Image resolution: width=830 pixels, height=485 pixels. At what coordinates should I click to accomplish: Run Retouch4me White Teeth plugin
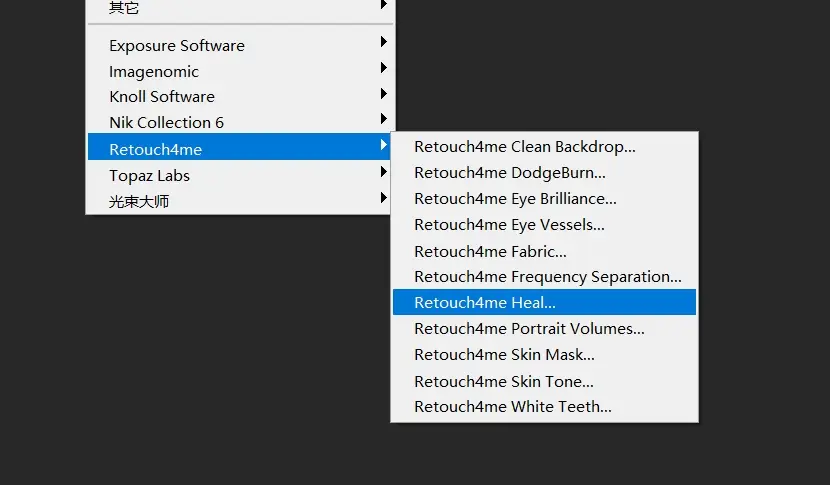click(513, 407)
